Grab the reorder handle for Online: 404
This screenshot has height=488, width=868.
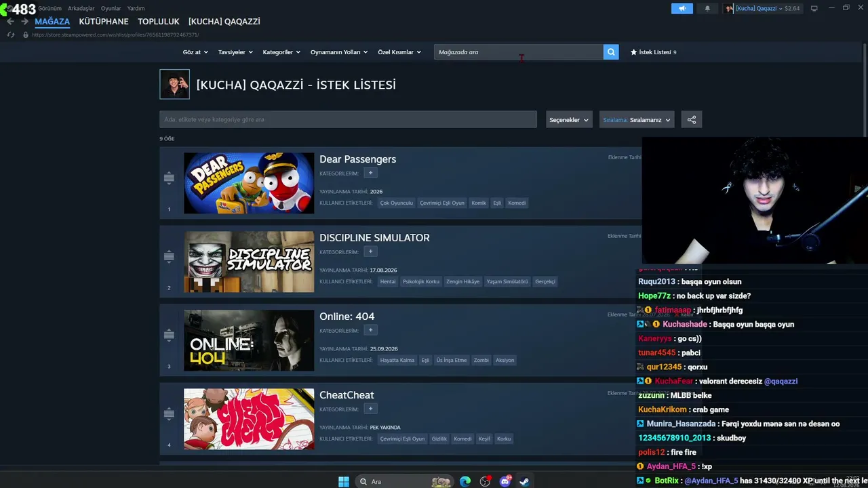click(x=169, y=335)
